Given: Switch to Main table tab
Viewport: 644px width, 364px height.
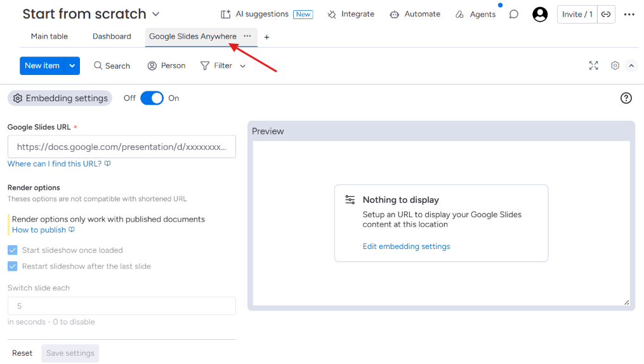Looking at the screenshot, I should [49, 36].
